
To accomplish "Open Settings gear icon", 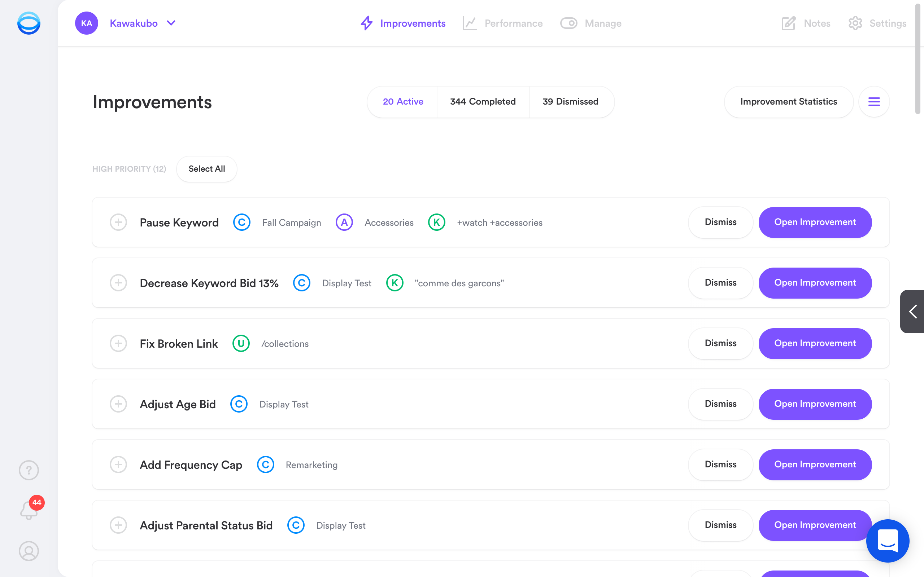I will 855,23.
